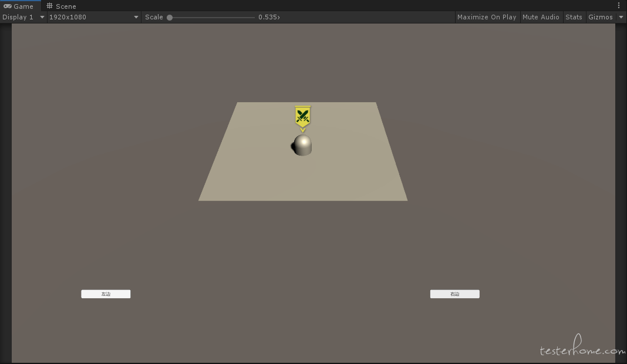Switch to the Scene tab
627x364 pixels.
[x=61, y=6]
